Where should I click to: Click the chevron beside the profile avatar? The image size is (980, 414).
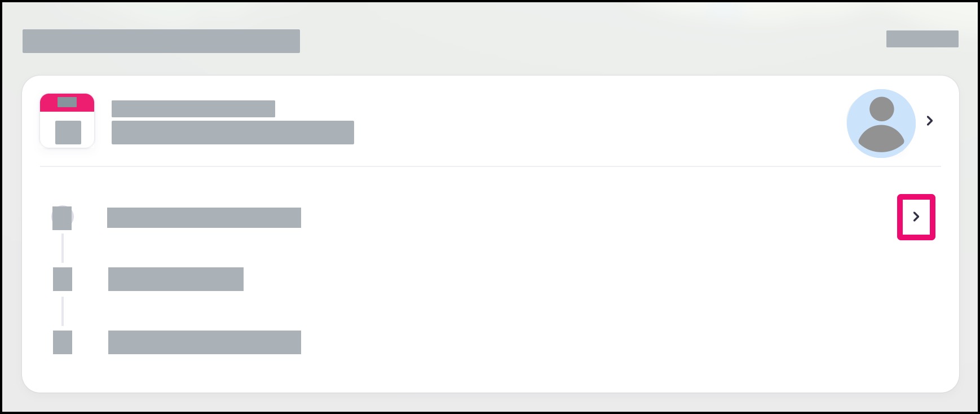pos(930,121)
